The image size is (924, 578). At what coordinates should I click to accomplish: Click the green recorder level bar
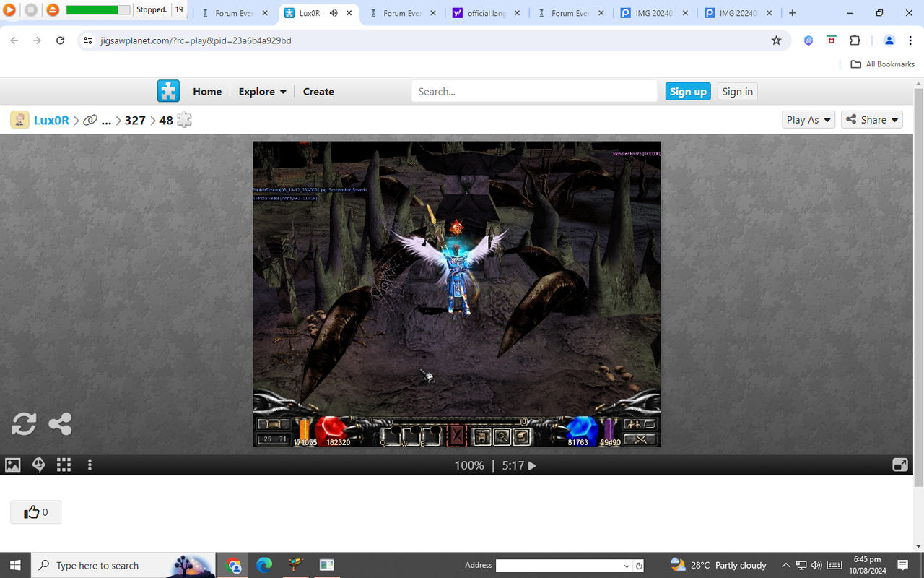pos(98,10)
